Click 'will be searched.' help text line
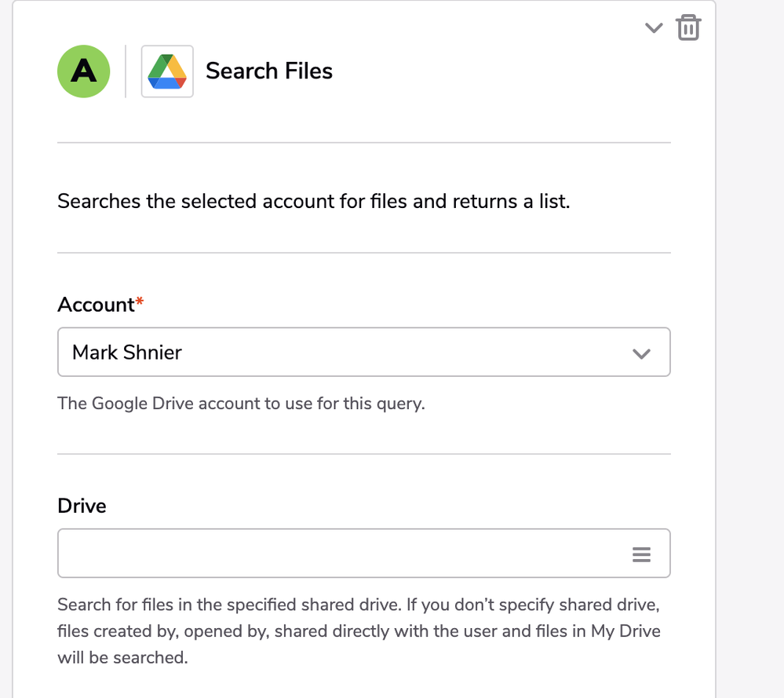Image resolution: width=784 pixels, height=698 pixels. pyautogui.click(x=122, y=657)
